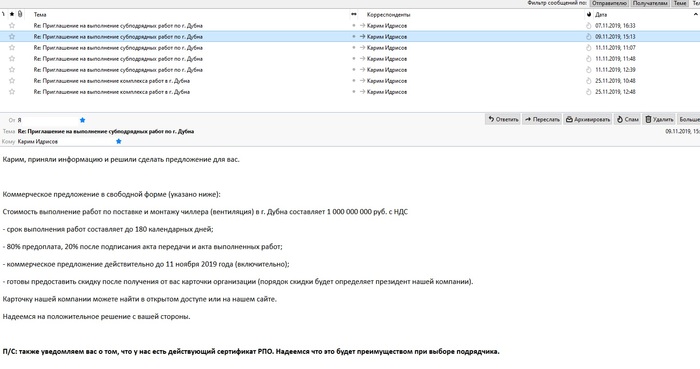Click recipient name Карим Идрисов in header

tap(38, 141)
